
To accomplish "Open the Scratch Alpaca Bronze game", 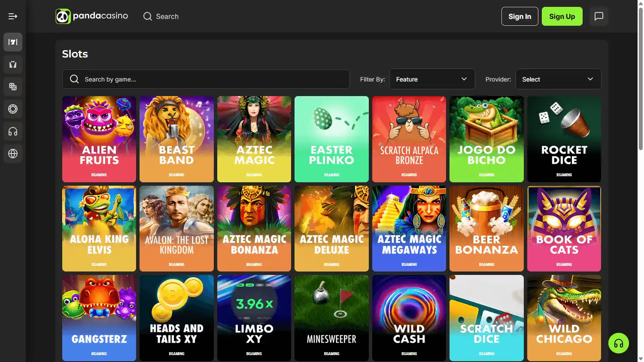I will coord(409,139).
